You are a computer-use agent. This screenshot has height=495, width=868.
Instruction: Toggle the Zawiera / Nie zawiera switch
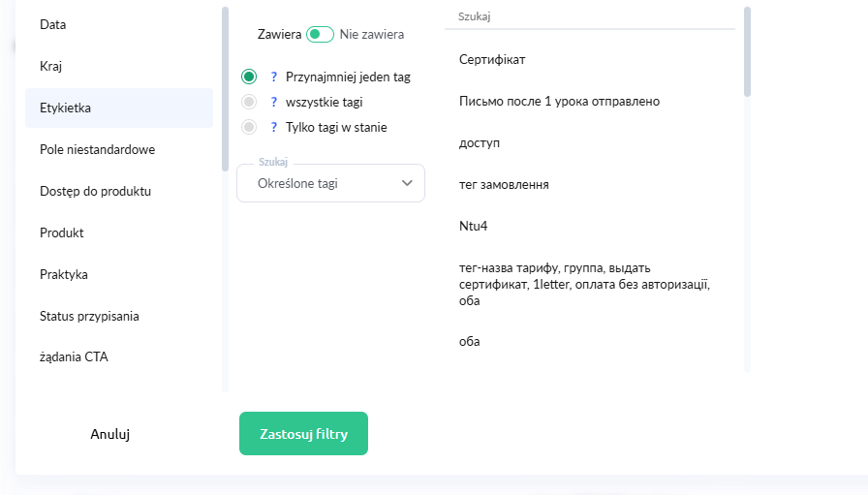(320, 35)
